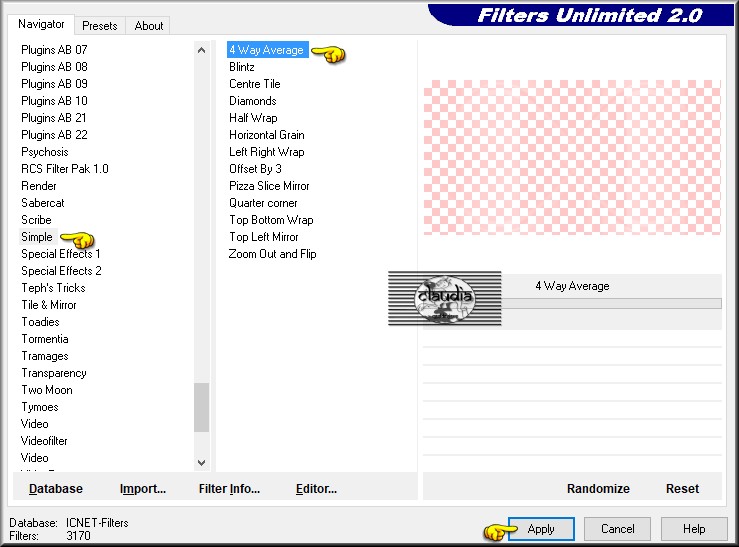Select Plugins AB 07 category

coord(54,50)
